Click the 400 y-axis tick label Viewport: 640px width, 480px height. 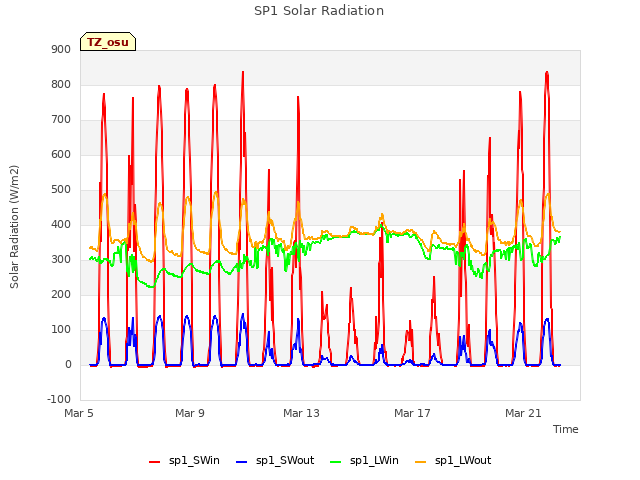coord(61,224)
